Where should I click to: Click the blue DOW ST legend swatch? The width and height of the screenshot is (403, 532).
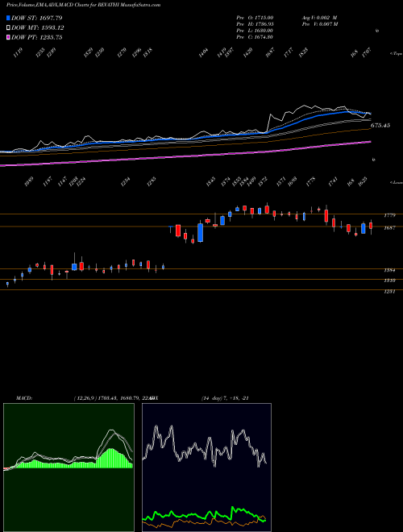pos(8,18)
